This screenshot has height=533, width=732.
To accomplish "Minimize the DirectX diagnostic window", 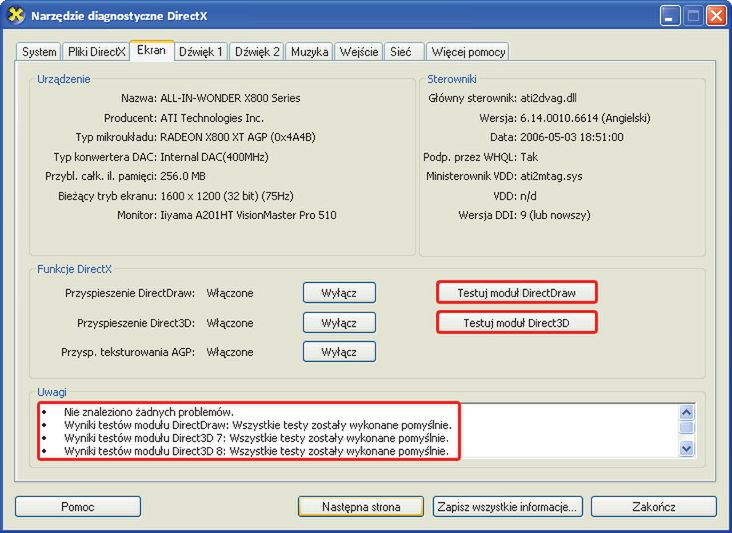I will pyautogui.click(x=670, y=16).
